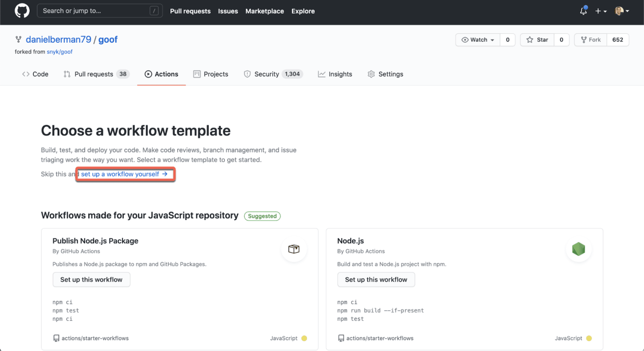Open Explore in the header

click(303, 11)
